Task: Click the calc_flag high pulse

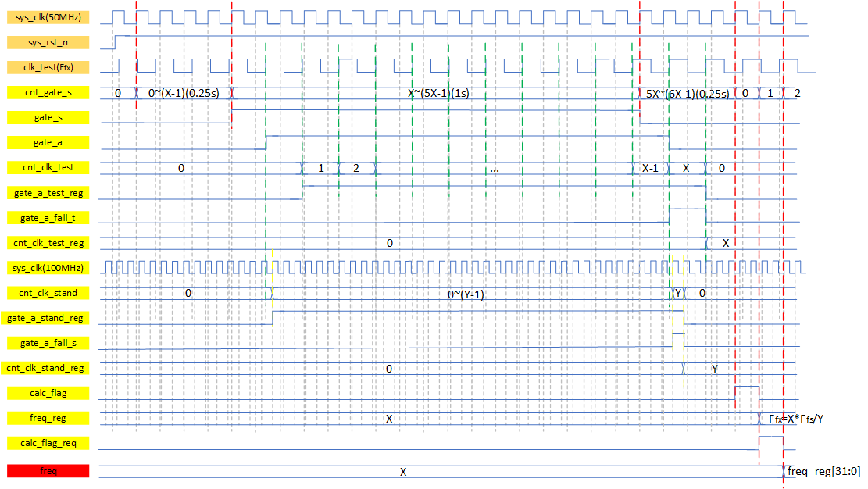Action: (747, 392)
